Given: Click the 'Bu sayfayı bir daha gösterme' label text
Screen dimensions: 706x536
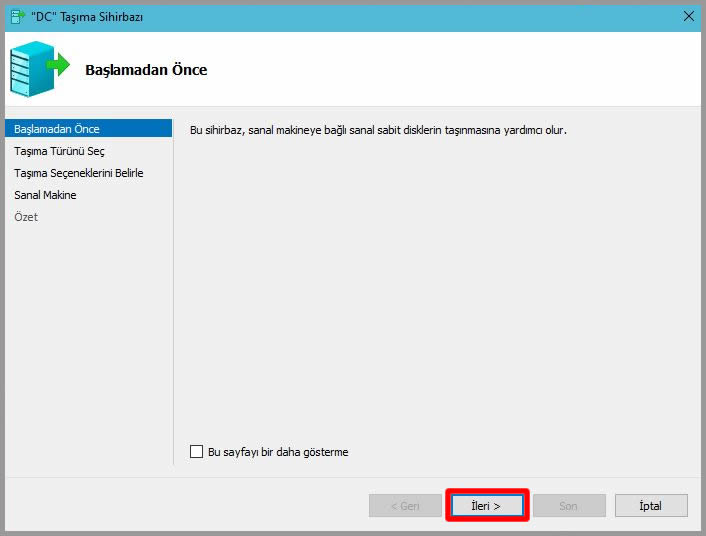Looking at the screenshot, I should click(x=278, y=452).
